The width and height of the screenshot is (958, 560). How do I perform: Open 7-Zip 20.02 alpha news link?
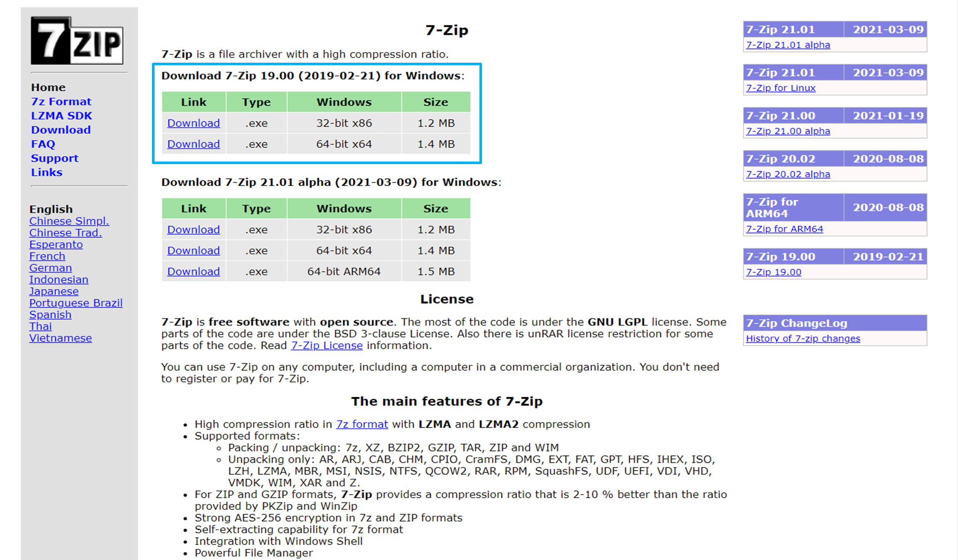tap(788, 174)
